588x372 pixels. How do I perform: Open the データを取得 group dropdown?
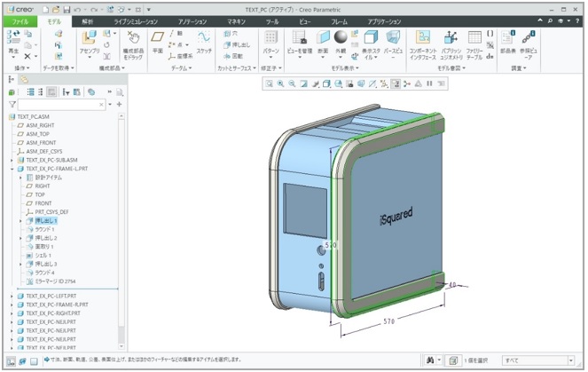(x=59, y=68)
